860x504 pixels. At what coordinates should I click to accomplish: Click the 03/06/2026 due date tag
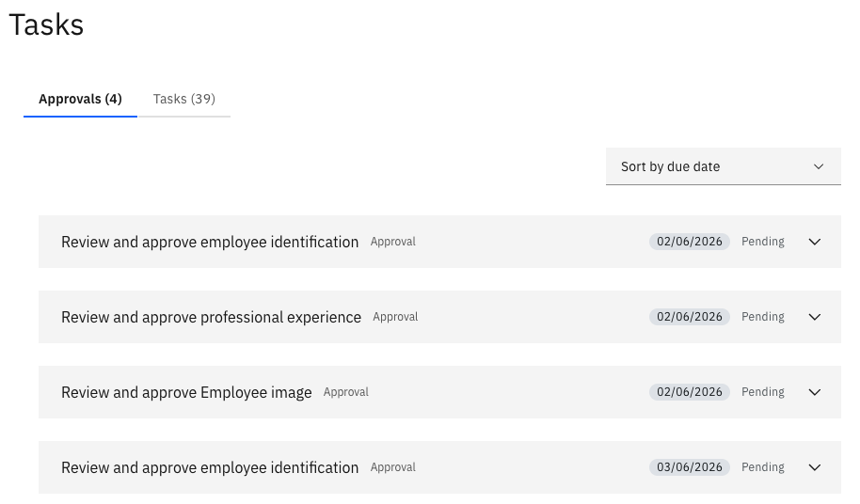690,467
